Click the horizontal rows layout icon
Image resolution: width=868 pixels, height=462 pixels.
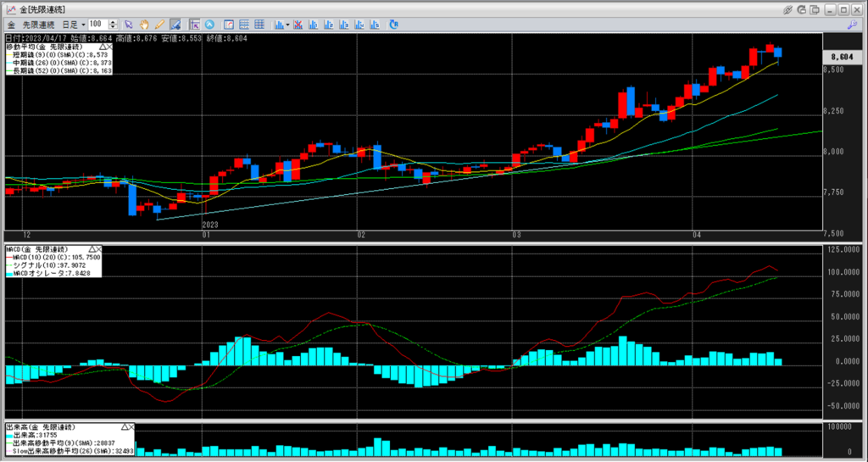244,25
